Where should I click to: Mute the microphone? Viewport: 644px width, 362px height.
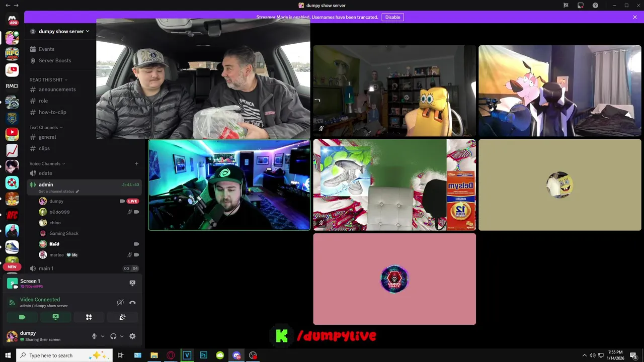point(94,336)
